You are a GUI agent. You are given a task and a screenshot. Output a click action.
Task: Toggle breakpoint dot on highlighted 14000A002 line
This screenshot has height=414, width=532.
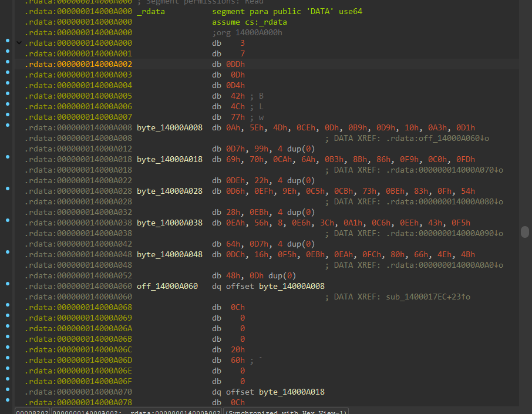point(8,62)
